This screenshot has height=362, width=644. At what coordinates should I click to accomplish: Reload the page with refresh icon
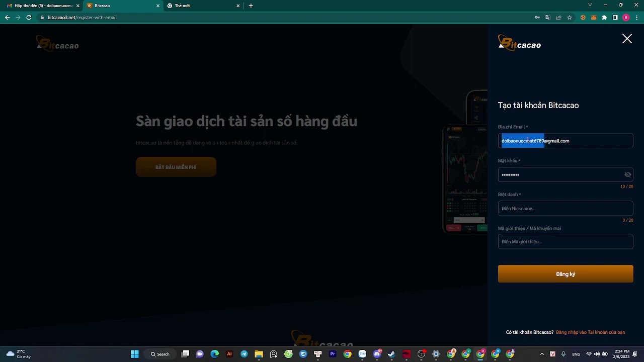point(29,17)
